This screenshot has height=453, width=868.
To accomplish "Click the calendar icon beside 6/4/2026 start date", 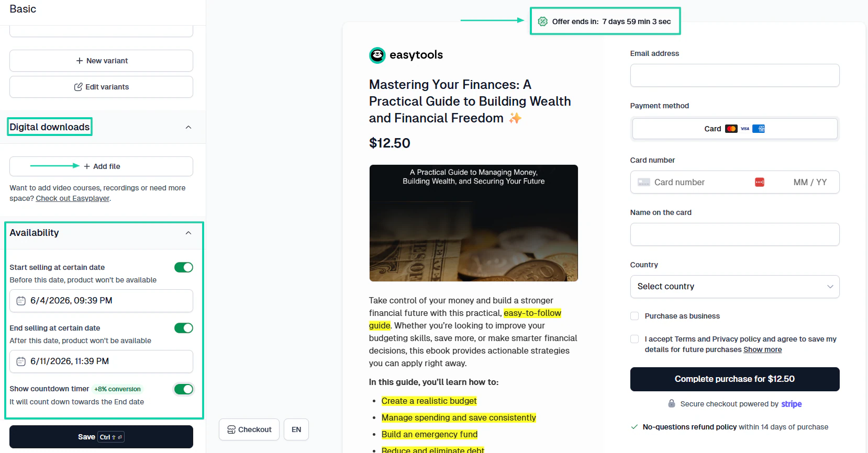I will pos(21,301).
